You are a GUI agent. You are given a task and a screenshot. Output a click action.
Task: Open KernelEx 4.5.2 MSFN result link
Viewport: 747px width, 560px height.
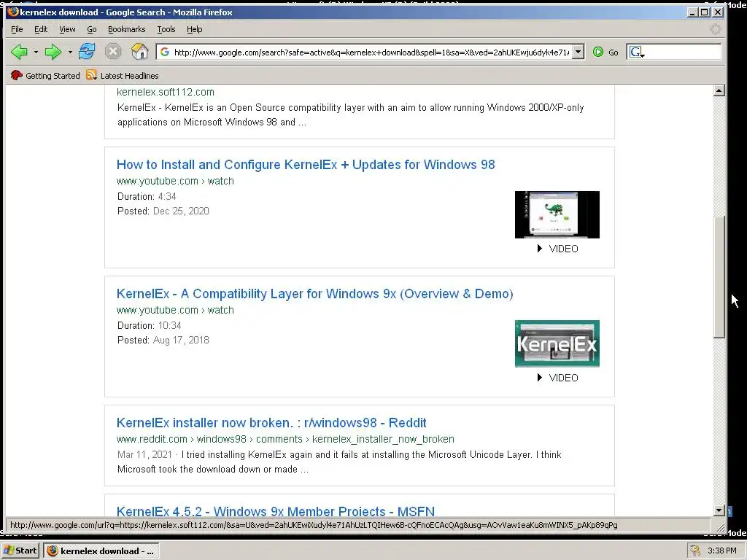point(276,511)
